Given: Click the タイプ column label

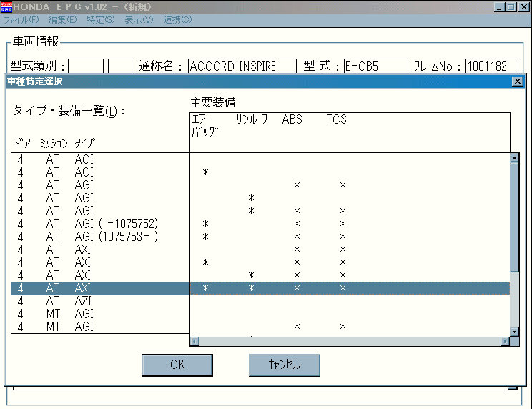Looking at the screenshot, I should tap(85, 144).
